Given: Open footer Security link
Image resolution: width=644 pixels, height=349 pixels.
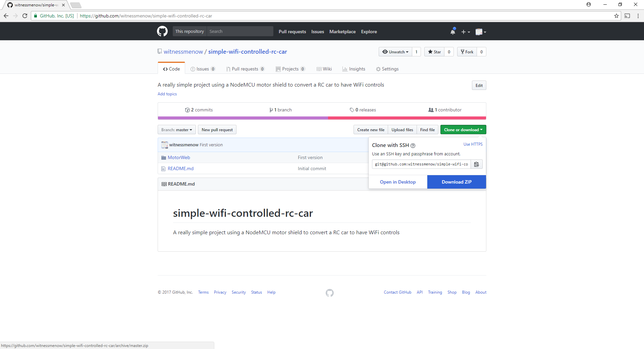Looking at the screenshot, I should pos(238,292).
